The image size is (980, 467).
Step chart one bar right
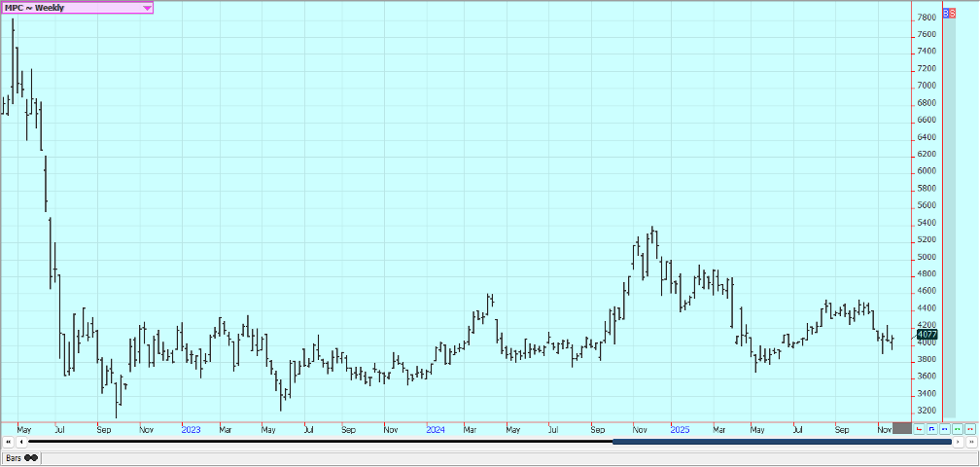(x=958, y=442)
